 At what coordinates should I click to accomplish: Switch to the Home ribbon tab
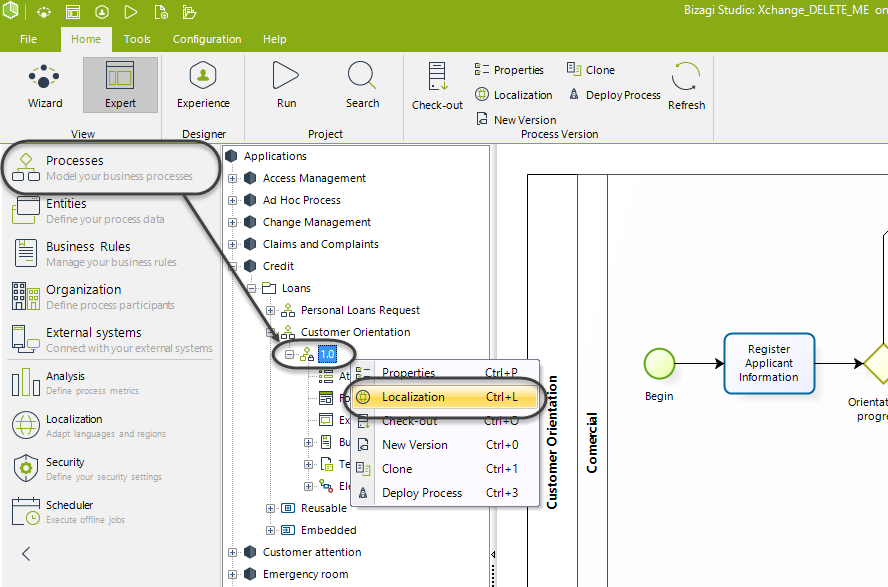click(86, 39)
